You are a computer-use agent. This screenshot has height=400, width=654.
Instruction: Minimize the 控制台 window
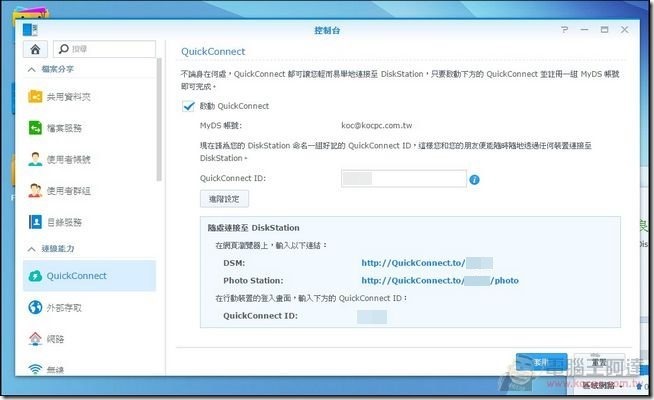pos(584,30)
